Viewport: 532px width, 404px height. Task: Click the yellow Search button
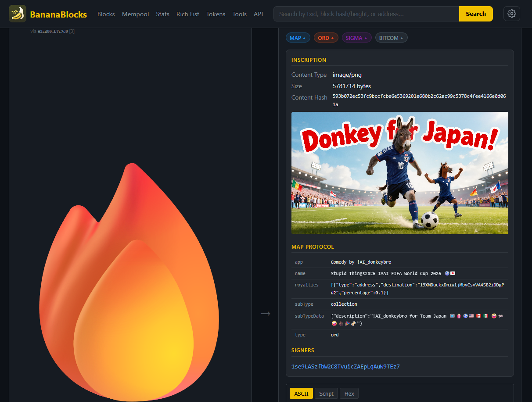click(476, 14)
